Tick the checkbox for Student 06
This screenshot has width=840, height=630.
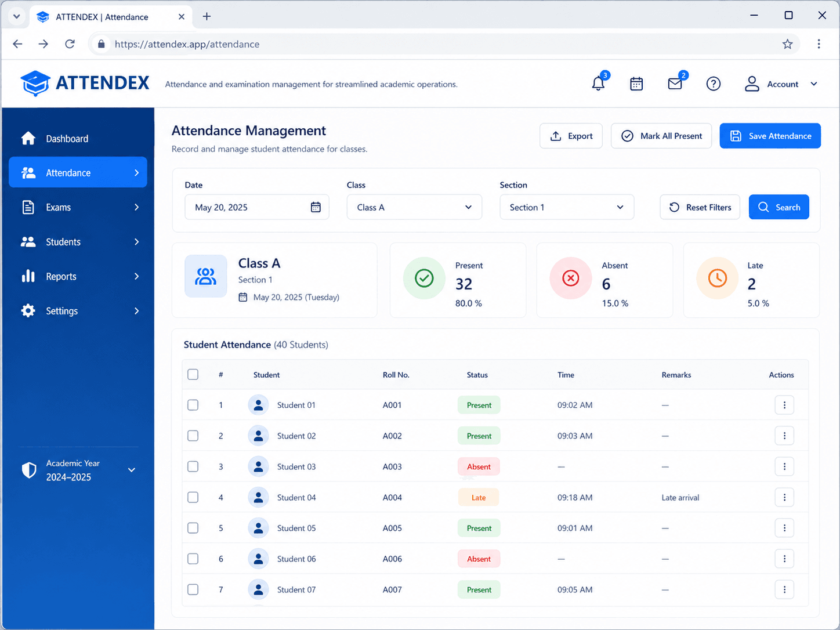point(193,559)
